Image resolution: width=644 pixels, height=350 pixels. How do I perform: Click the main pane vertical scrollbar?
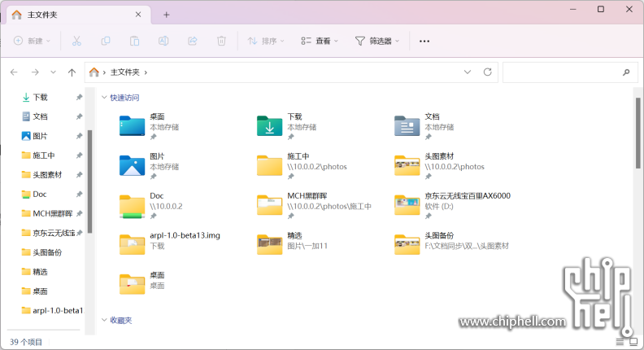637,133
